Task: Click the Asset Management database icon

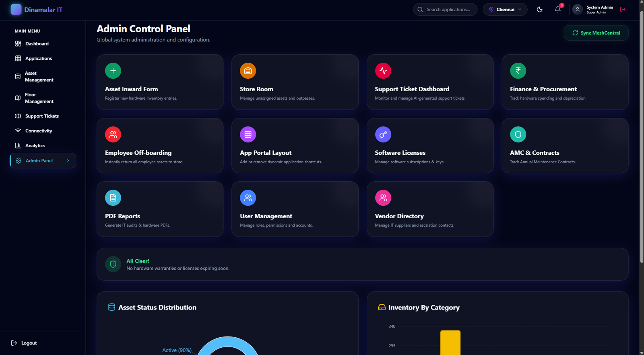Action: (x=18, y=76)
